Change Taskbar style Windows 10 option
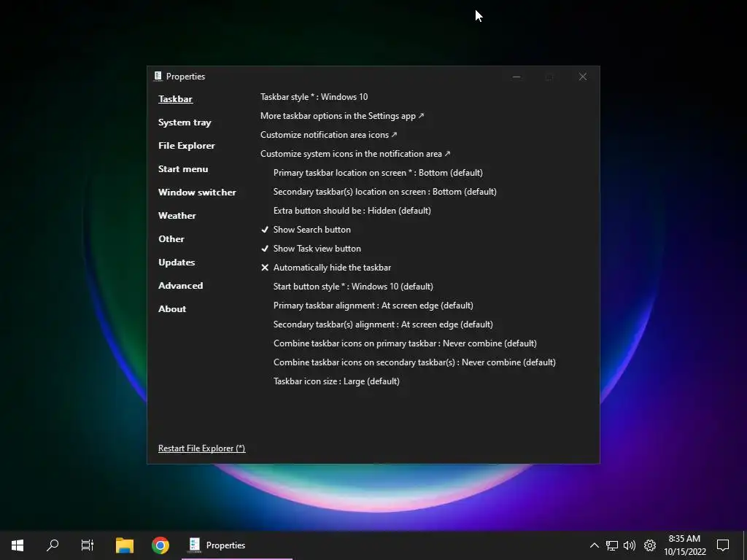The height and width of the screenshot is (560, 747). pyautogui.click(x=314, y=97)
